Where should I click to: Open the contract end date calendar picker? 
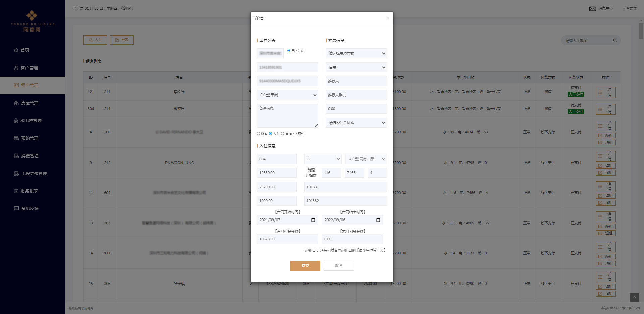pyautogui.click(x=378, y=220)
